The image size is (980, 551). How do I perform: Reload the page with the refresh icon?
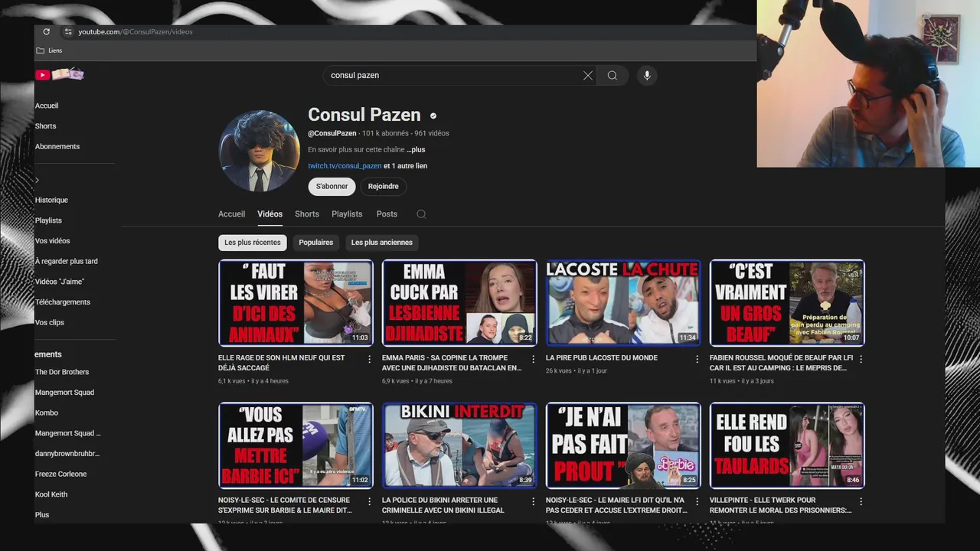[x=47, y=31]
